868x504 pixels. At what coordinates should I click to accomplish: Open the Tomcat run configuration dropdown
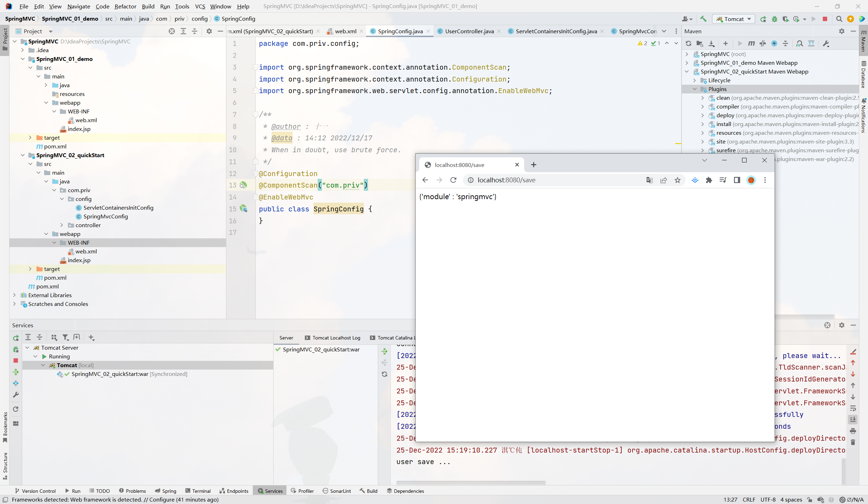click(734, 19)
